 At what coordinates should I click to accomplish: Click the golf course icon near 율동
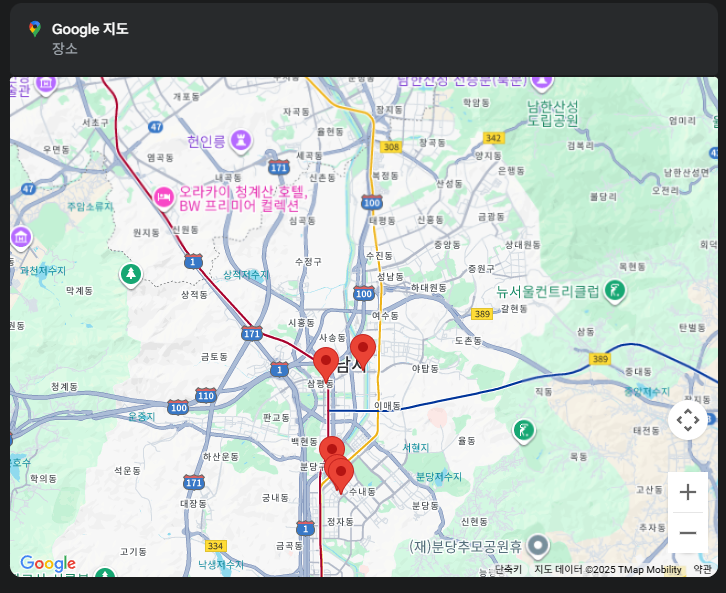pyautogui.click(x=524, y=431)
